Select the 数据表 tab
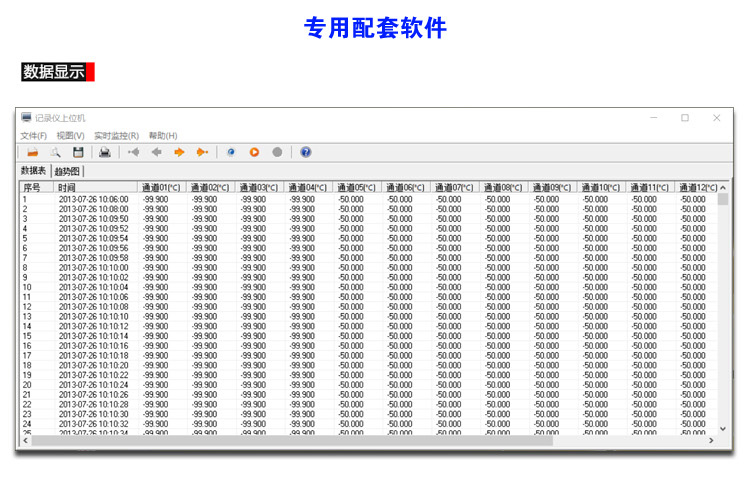Viewport: 750px width, 488px height. [x=34, y=171]
